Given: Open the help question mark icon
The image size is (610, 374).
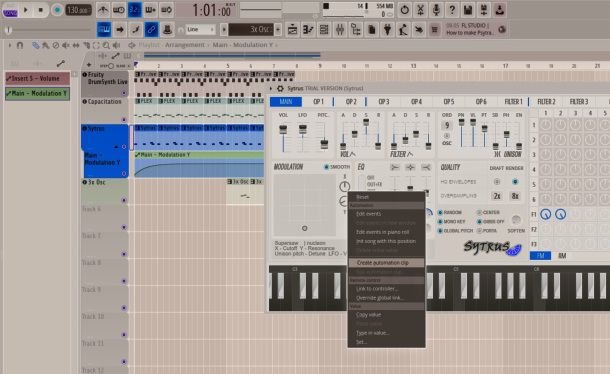Looking at the screenshot, I should 452,10.
